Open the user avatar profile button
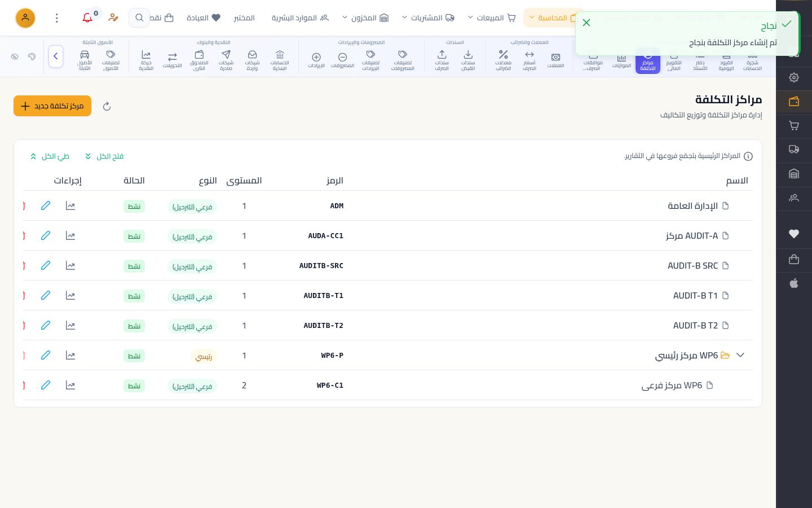 point(25,18)
